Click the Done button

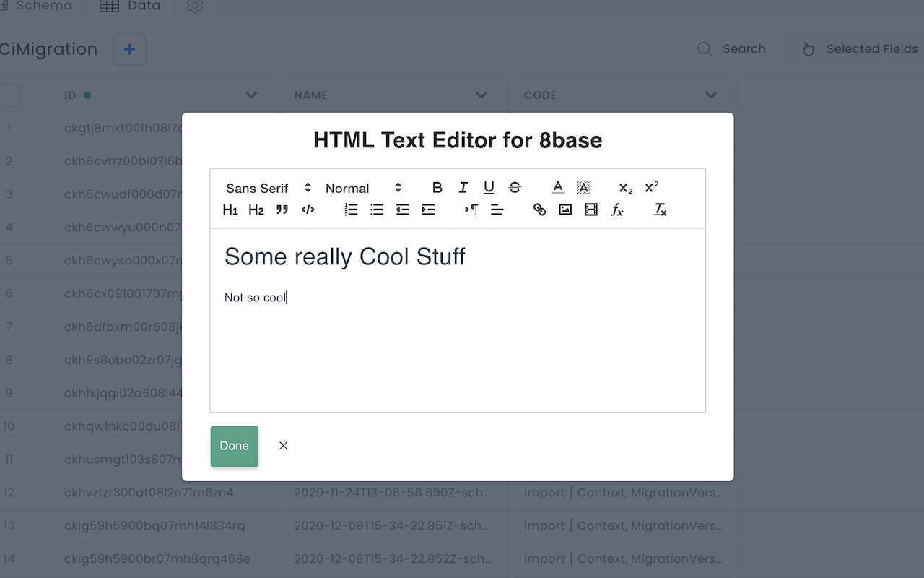tap(235, 446)
